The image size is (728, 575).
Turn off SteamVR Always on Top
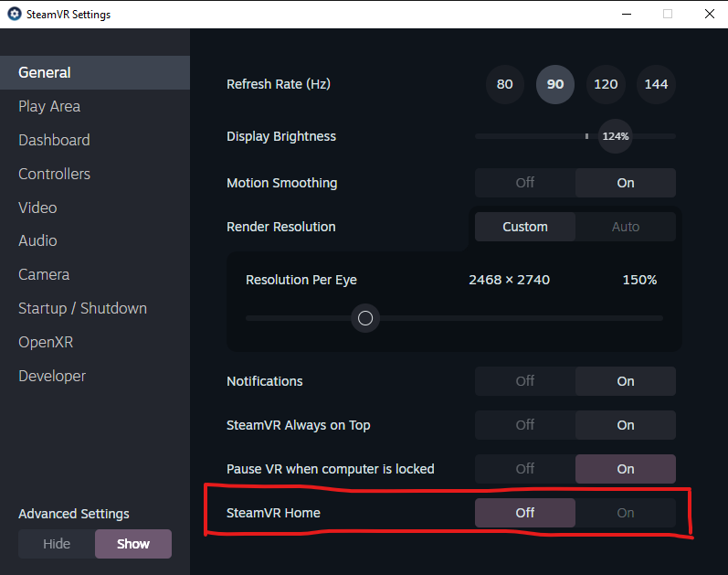[x=525, y=425]
